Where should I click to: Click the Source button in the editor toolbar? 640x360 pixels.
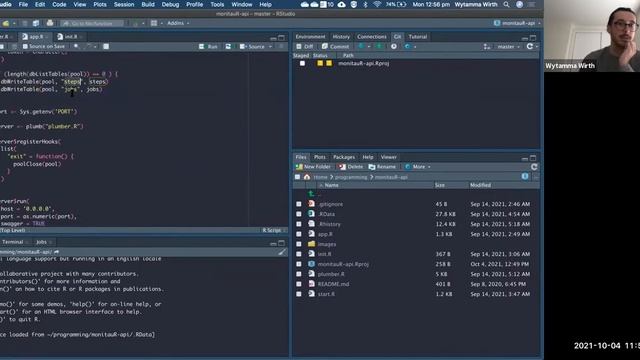(x=252, y=47)
